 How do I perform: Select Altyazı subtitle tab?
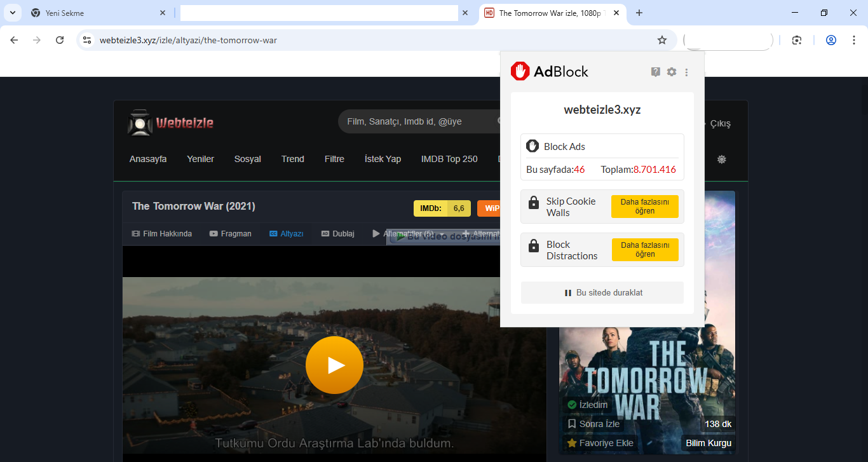[x=287, y=234]
